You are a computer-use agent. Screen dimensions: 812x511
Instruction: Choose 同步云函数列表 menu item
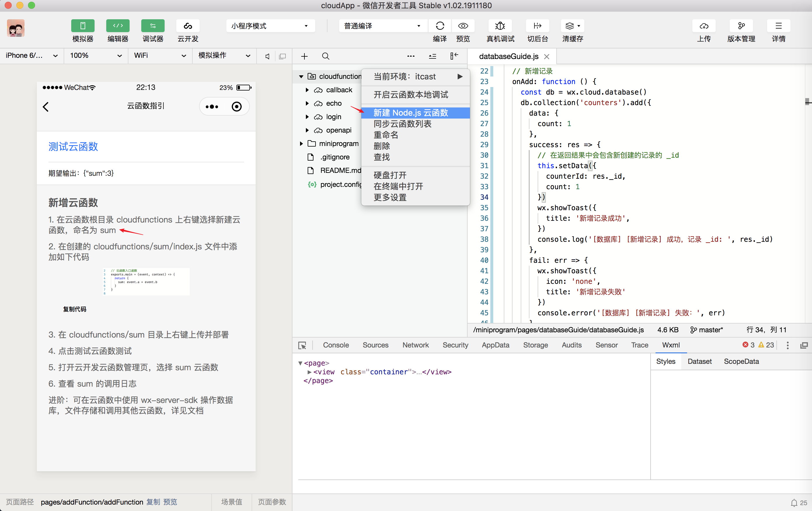415,124
